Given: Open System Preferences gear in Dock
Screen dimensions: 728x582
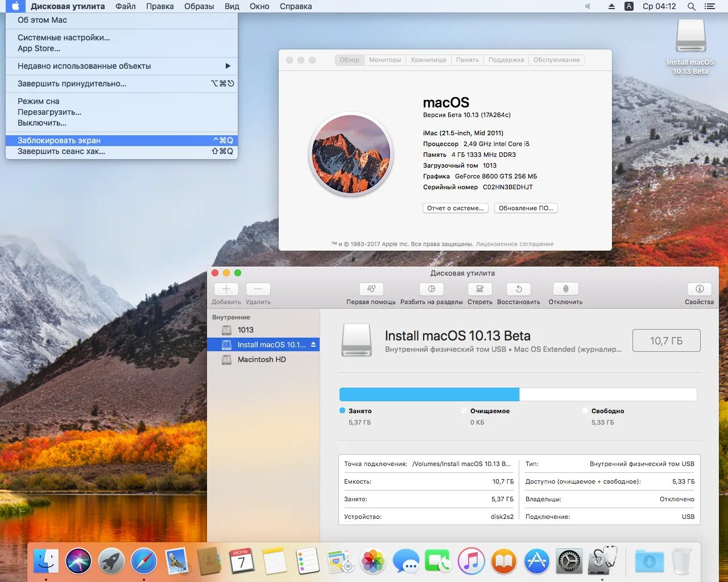Looking at the screenshot, I should pyautogui.click(x=569, y=562).
